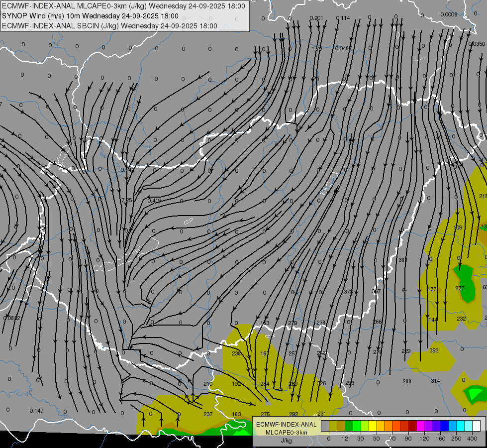Image resolution: width=487 pixels, height=448 pixels.
Task: Click the J/kg unit label in legend
Action: click(287, 441)
